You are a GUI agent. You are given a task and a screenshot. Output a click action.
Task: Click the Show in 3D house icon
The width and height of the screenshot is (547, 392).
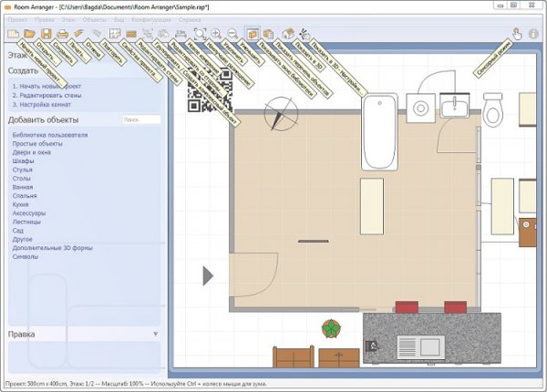(288, 34)
